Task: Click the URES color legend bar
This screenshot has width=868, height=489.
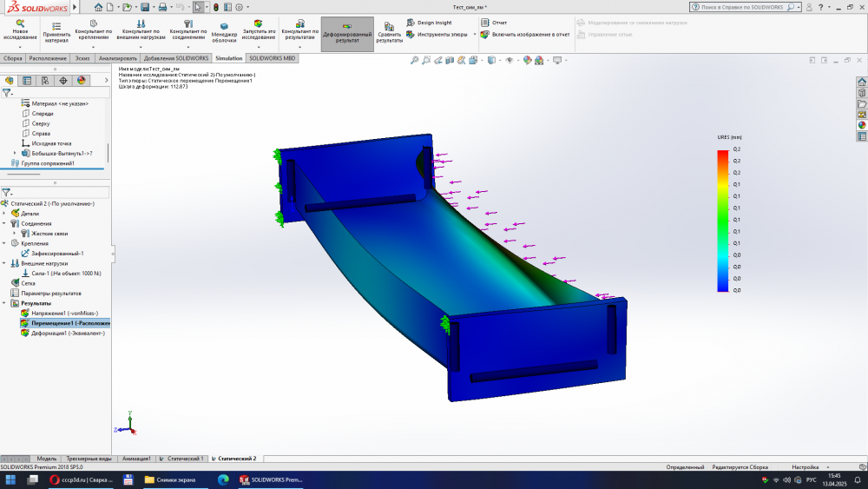Action: pyautogui.click(x=722, y=221)
